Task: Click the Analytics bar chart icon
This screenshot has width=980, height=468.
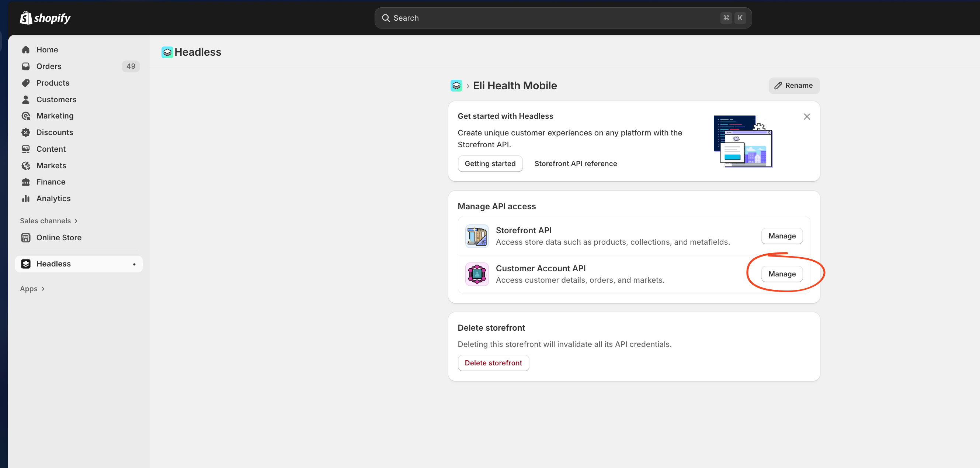Action: click(x=25, y=199)
